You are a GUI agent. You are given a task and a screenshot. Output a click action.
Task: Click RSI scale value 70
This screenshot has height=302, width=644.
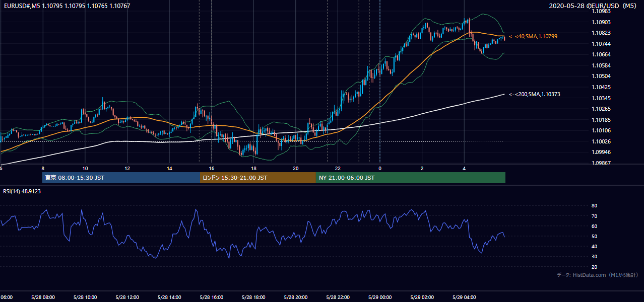pos(594,216)
